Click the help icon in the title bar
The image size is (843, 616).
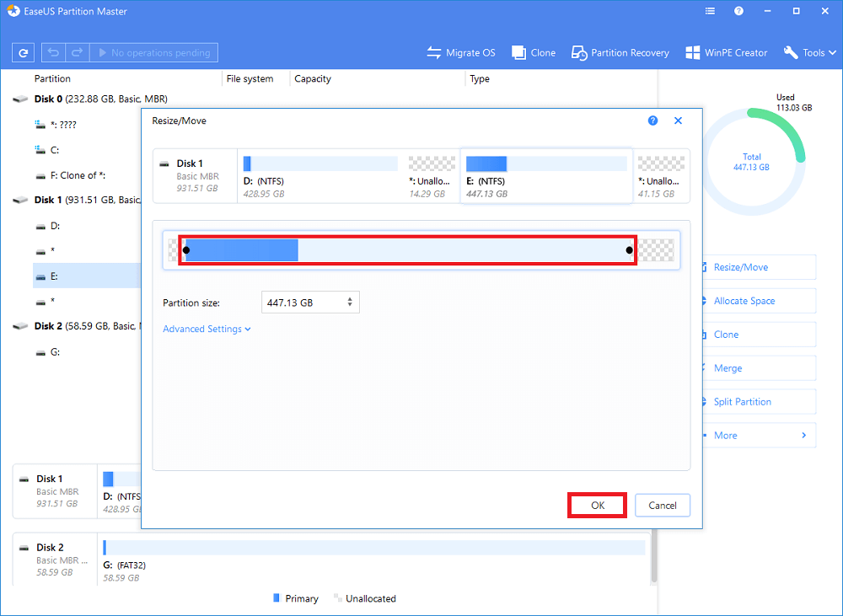tap(738, 11)
